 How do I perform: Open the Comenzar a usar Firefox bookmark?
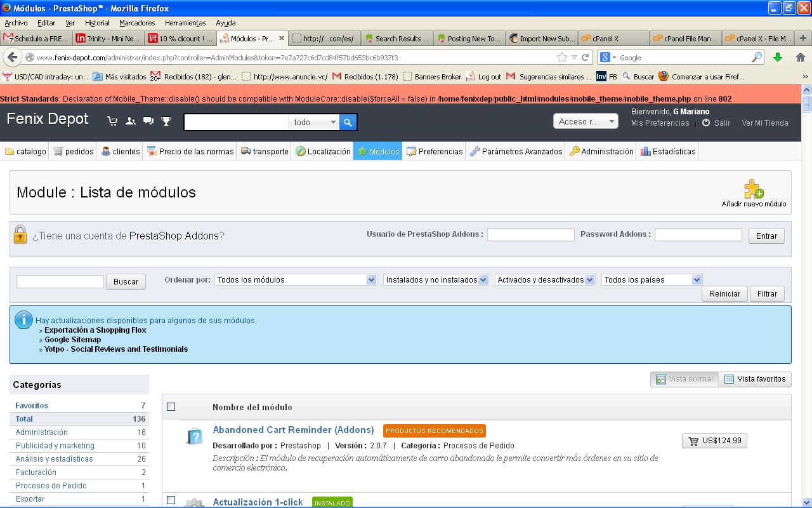pyautogui.click(x=702, y=77)
